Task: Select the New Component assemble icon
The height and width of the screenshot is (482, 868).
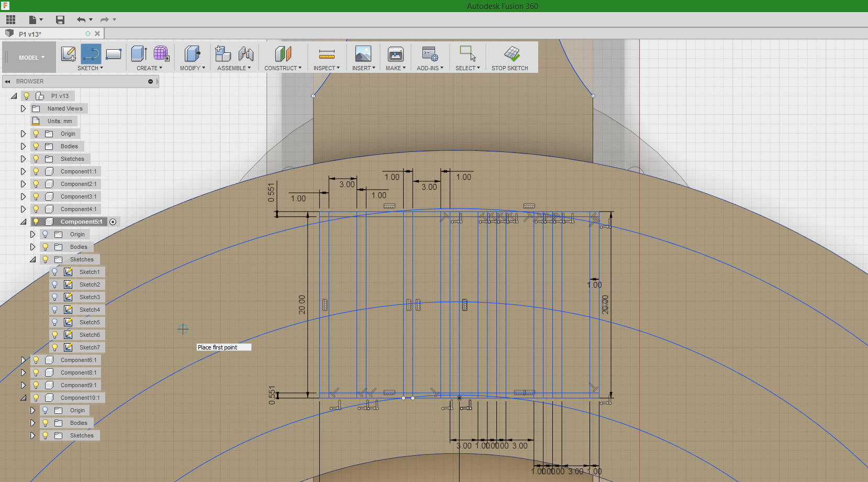Action: tap(223, 53)
